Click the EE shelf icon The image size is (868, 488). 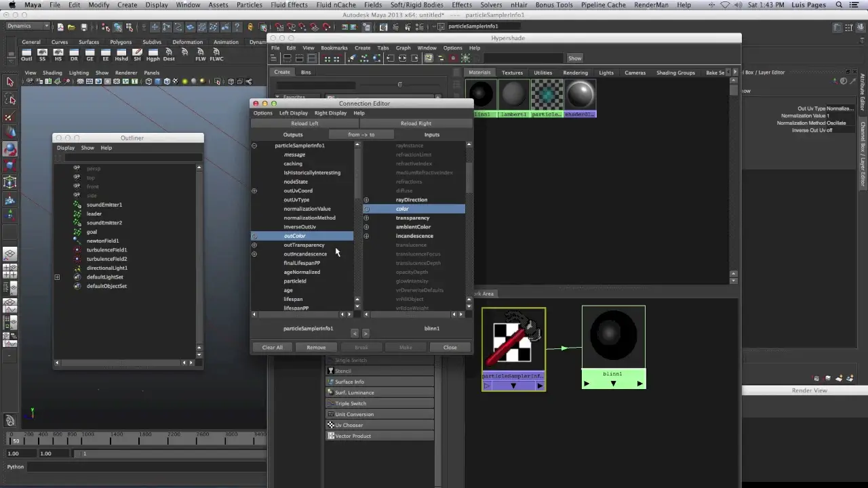coord(106,54)
